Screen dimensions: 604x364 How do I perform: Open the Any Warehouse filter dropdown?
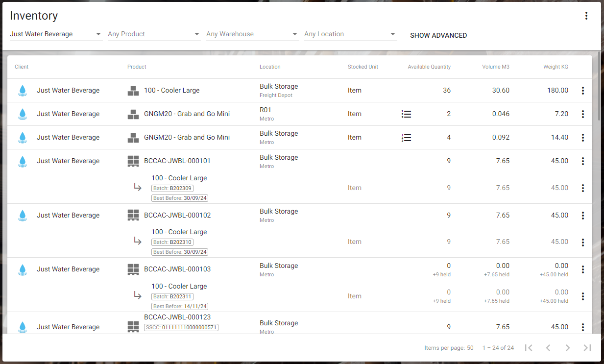252,34
